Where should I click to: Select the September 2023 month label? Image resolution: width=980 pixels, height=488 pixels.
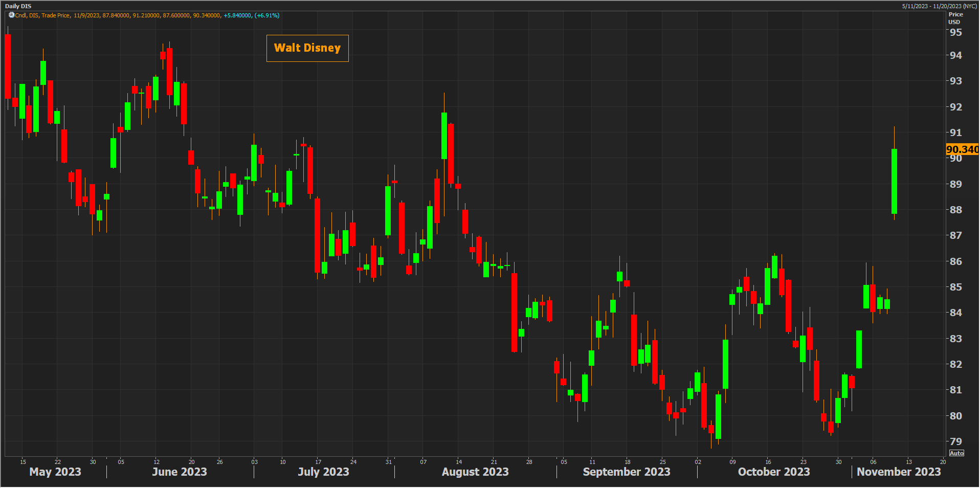point(626,472)
